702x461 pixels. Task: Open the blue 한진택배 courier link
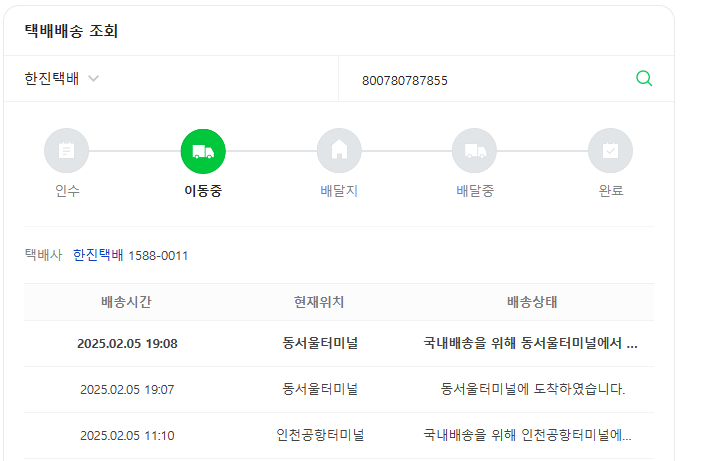coord(98,255)
